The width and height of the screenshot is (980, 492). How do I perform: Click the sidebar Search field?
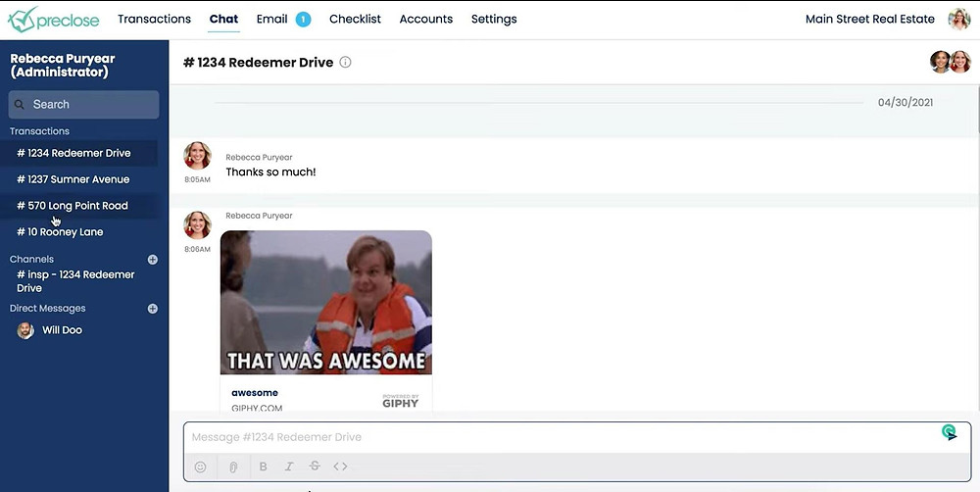tap(83, 105)
